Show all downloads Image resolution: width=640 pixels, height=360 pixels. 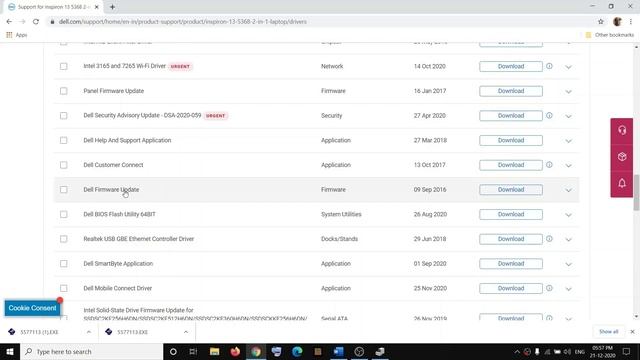tap(609, 332)
